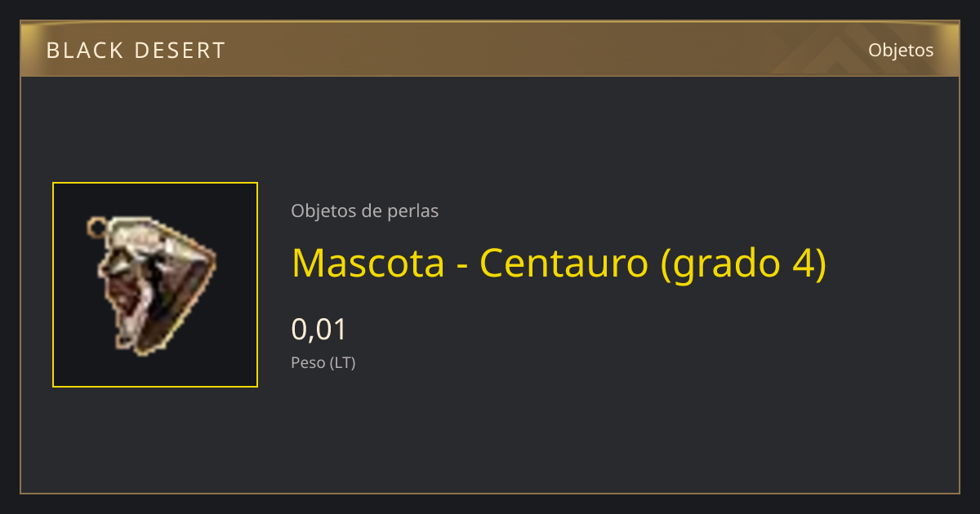This screenshot has height=514, width=980.
Task: Select the yellow frame around the item thumbnail
Action: pos(155,285)
